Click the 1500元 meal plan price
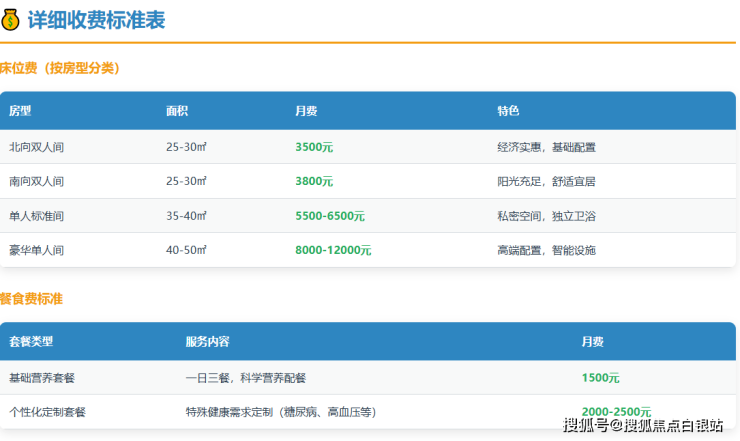This screenshot has width=740, height=441. click(600, 378)
